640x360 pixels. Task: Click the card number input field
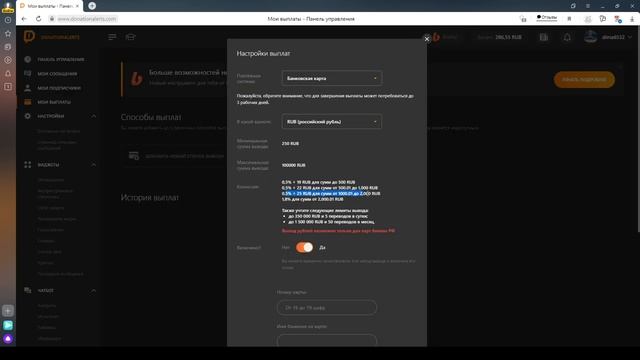pyautogui.click(x=327, y=307)
